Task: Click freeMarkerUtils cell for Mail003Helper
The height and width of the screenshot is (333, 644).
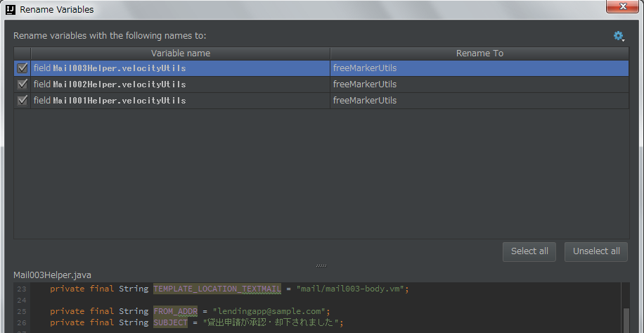Action: pos(479,68)
